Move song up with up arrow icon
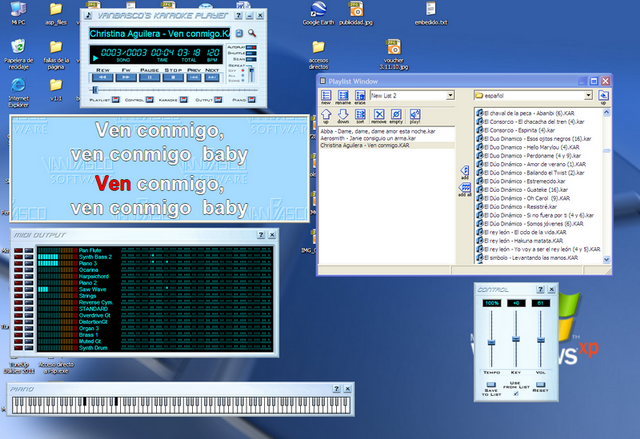The image size is (640, 439). click(326, 116)
